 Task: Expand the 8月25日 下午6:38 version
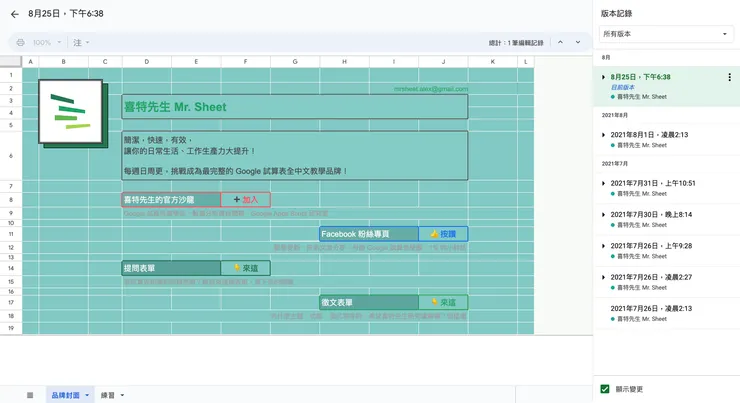[x=603, y=77]
